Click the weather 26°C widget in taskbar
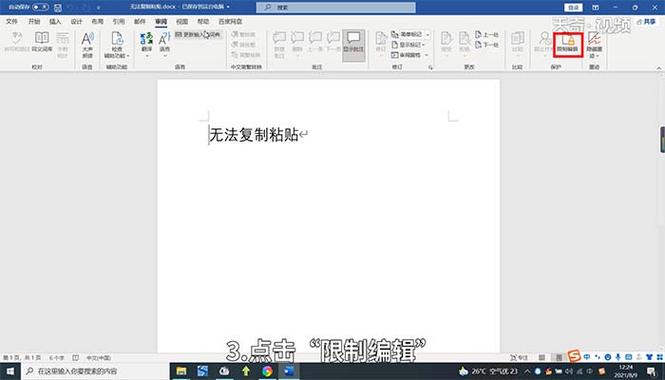 489,372
